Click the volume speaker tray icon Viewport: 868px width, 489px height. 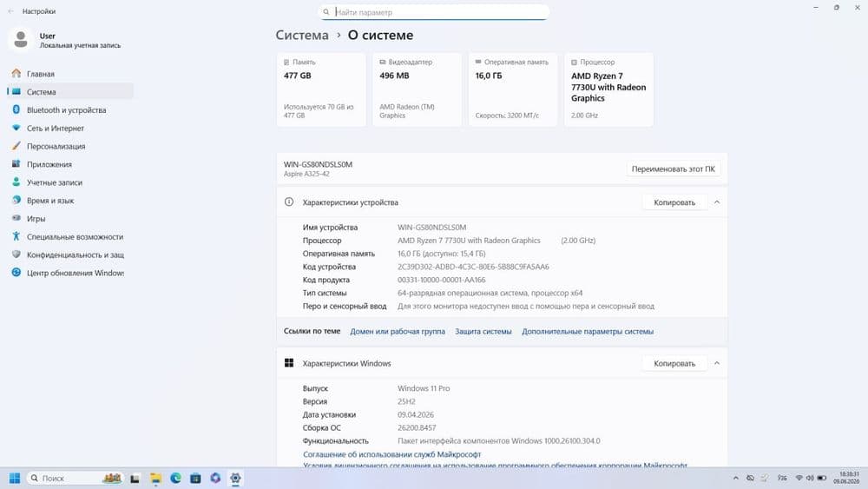(810, 478)
